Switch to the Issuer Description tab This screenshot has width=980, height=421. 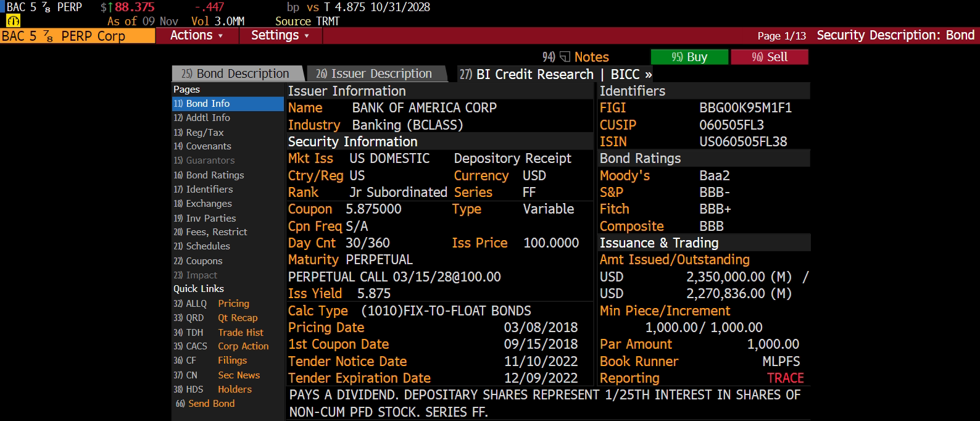(376, 73)
